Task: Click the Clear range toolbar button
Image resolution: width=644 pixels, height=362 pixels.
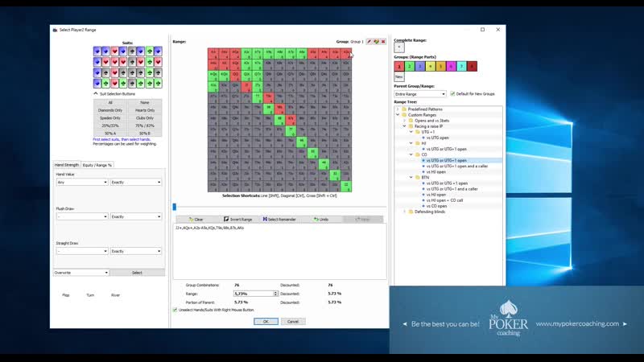Action: 196,219
